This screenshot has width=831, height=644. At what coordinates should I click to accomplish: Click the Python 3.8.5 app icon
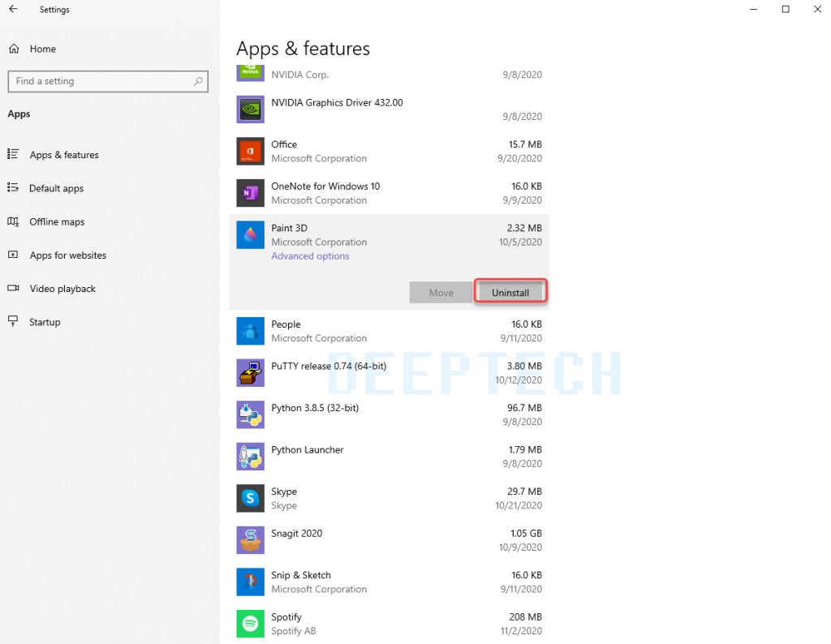point(250,414)
